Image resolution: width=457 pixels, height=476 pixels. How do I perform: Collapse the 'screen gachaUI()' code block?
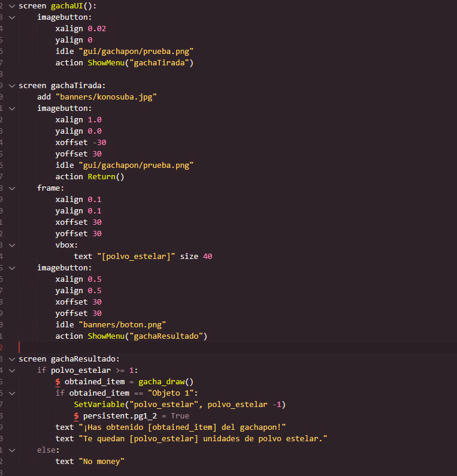coord(11,5)
